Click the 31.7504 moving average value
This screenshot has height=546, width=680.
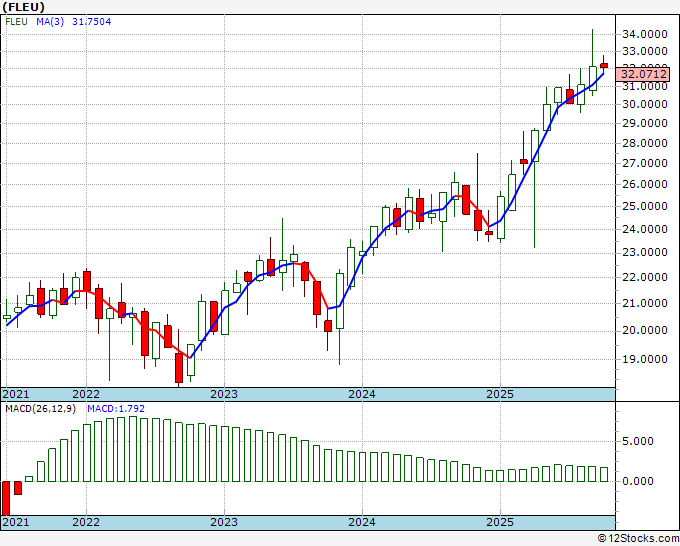pos(92,22)
